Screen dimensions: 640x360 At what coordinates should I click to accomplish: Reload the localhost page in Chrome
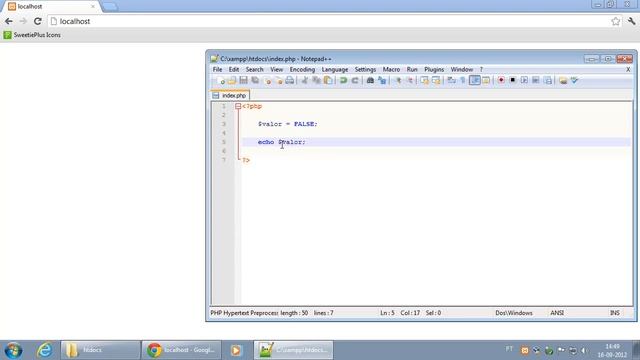pyautogui.click(x=38, y=21)
